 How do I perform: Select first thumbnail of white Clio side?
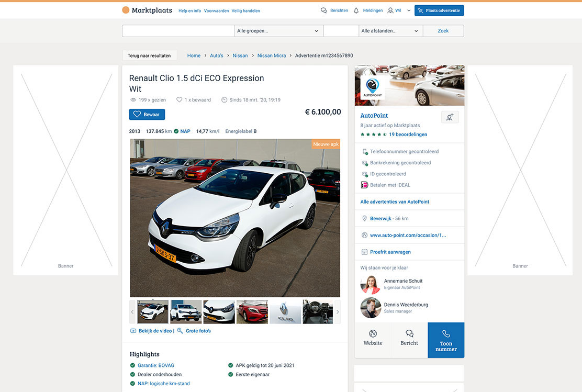153,312
